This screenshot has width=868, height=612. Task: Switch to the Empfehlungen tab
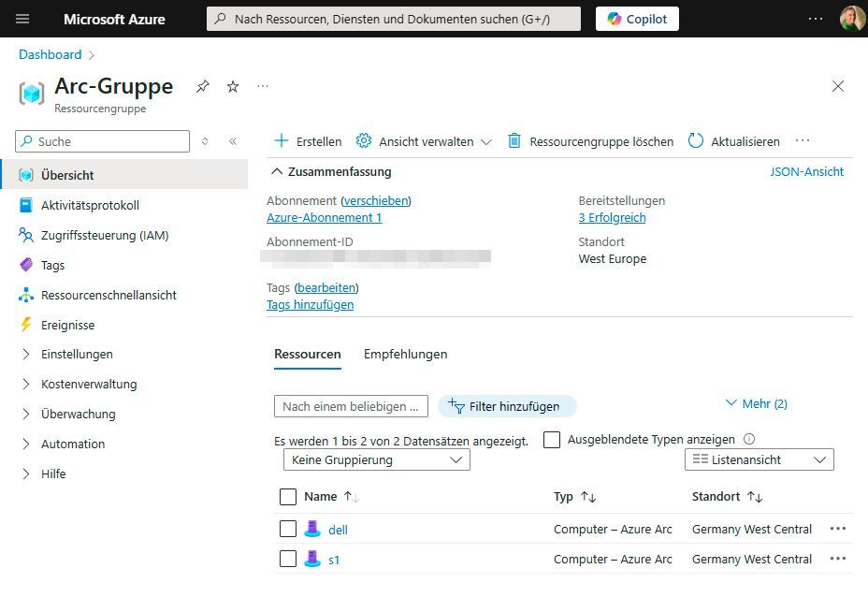point(405,355)
